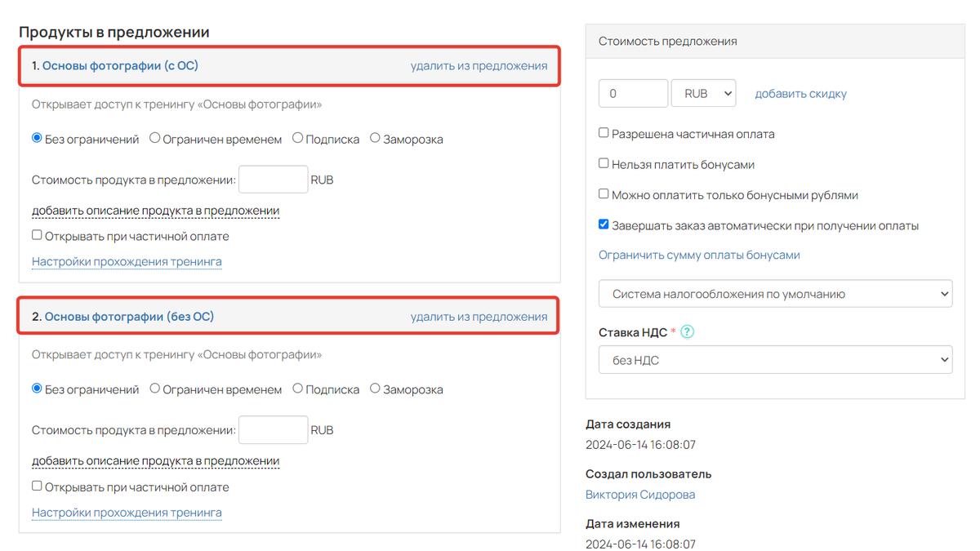The height and width of the screenshot is (551, 980).
Task: Check 'Разрешена частичная оплата'
Action: point(604,133)
